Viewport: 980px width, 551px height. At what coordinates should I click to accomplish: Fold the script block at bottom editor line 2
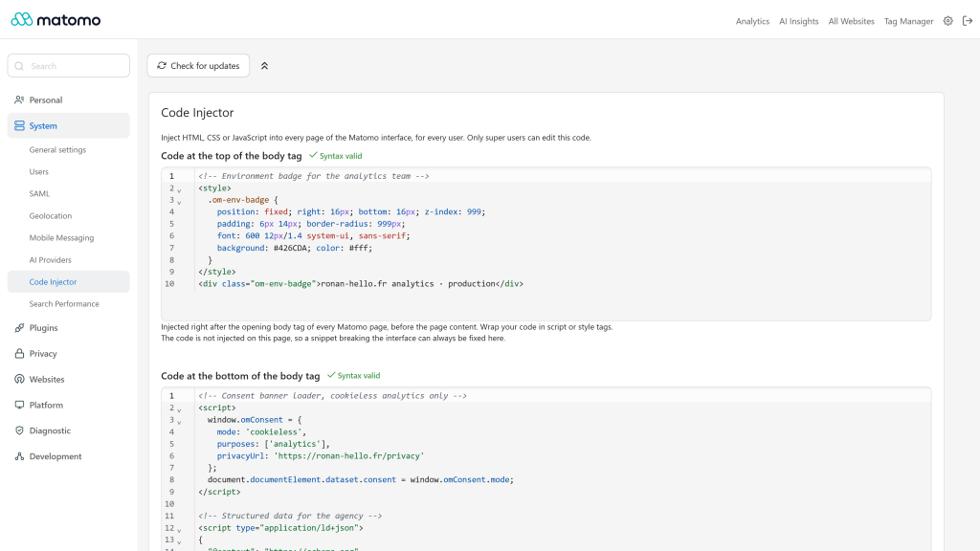179,409
